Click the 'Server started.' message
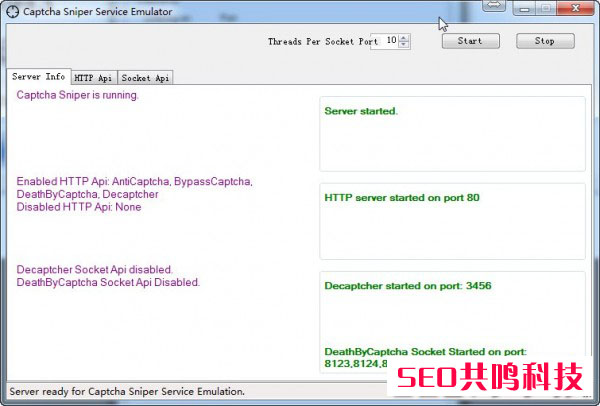This screenshot has height=406, width=600. tap(361, 111)
